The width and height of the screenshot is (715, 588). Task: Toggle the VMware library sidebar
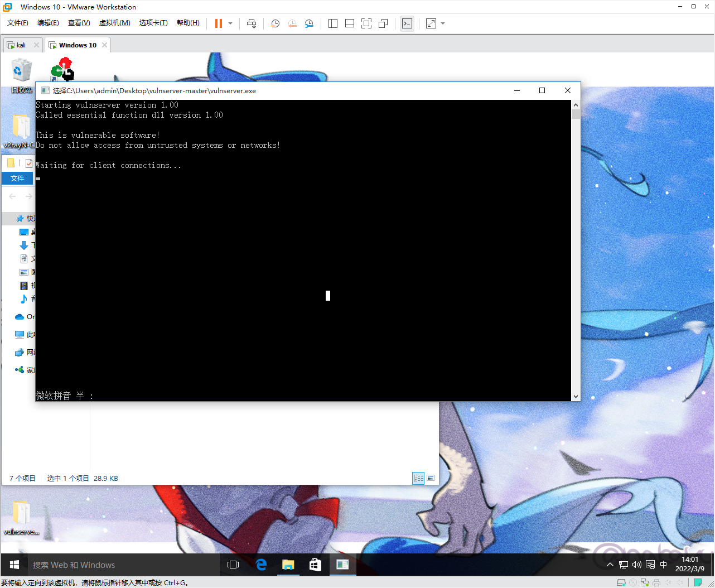[x=333, y=23]
